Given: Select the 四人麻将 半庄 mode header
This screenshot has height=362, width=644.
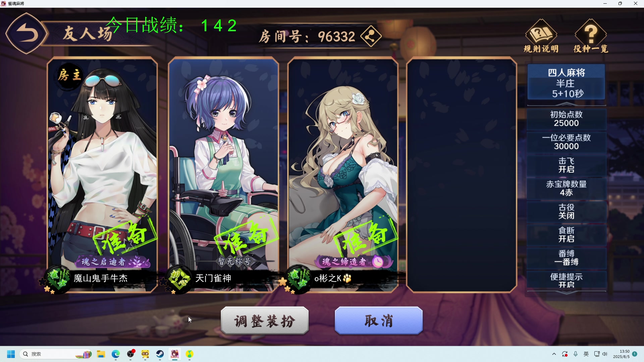Looking at the screenshot, I should tap(567, 82).
